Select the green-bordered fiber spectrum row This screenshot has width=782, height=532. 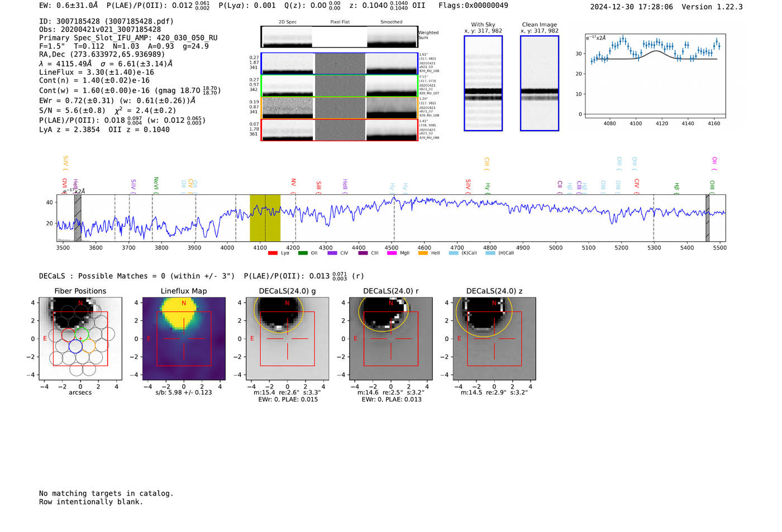pyautogui.click(x=339, y=86)
